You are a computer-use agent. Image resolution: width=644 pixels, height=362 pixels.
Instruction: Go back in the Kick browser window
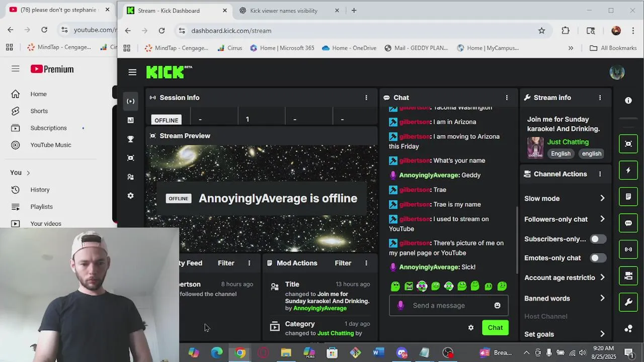128,31
